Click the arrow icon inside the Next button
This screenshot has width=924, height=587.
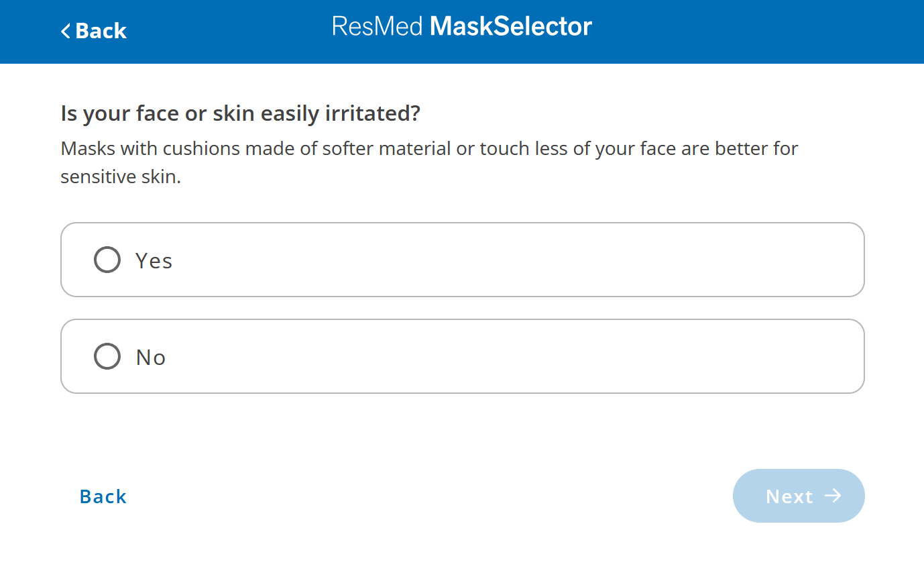point(833,496)
